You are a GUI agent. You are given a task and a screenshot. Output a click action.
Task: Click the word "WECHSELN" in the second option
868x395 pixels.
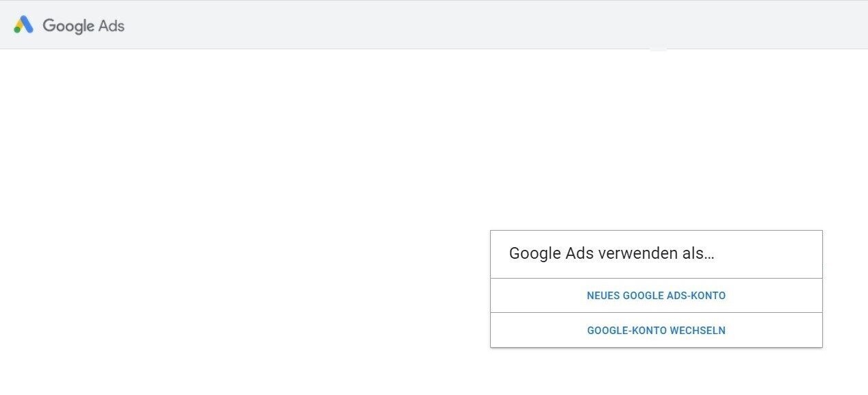pos(698,331)
